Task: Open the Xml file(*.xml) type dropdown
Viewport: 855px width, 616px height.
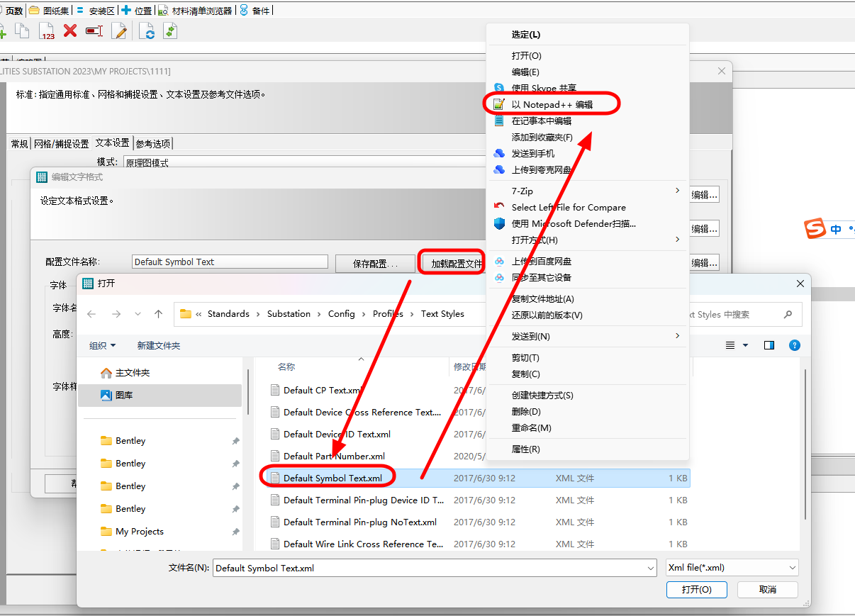Action: (x=732, y=568)
